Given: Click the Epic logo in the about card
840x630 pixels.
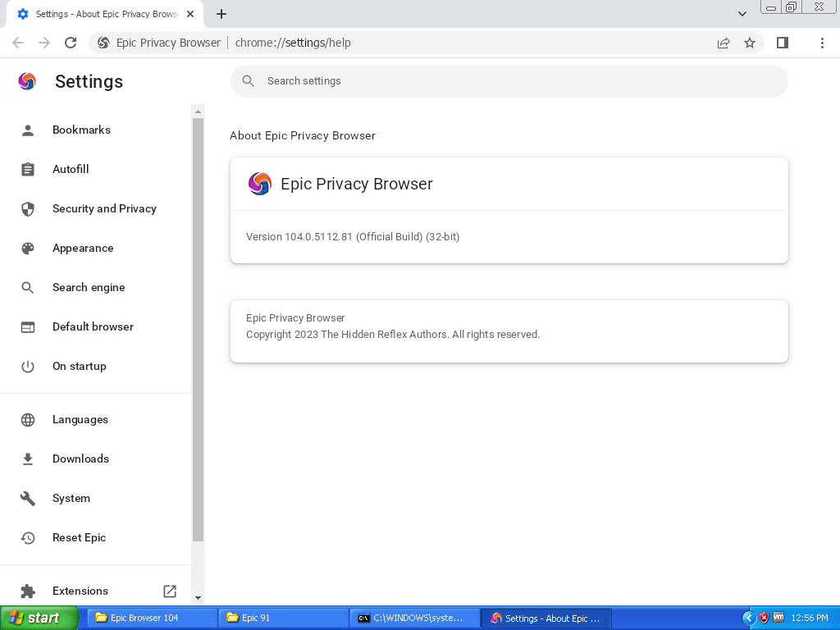Looking at the screenshot, I should pos(260,184).
